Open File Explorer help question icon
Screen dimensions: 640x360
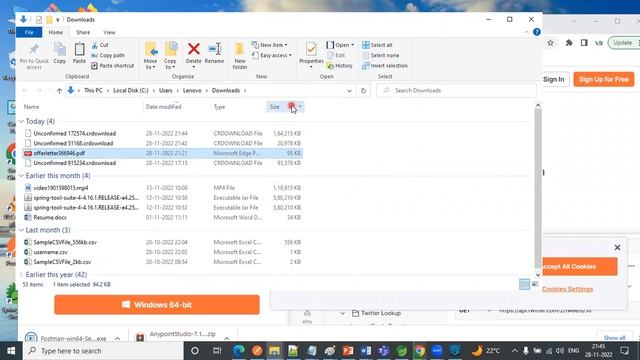pyautogui.click(x=537, y=32)
